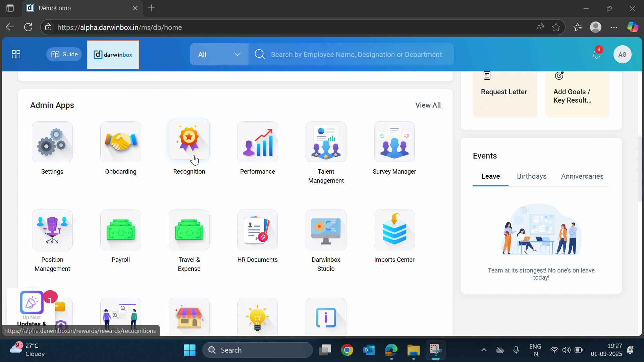Open the Survey Manager app
This screenshot has height=362, width=644.
pos(394,142)
